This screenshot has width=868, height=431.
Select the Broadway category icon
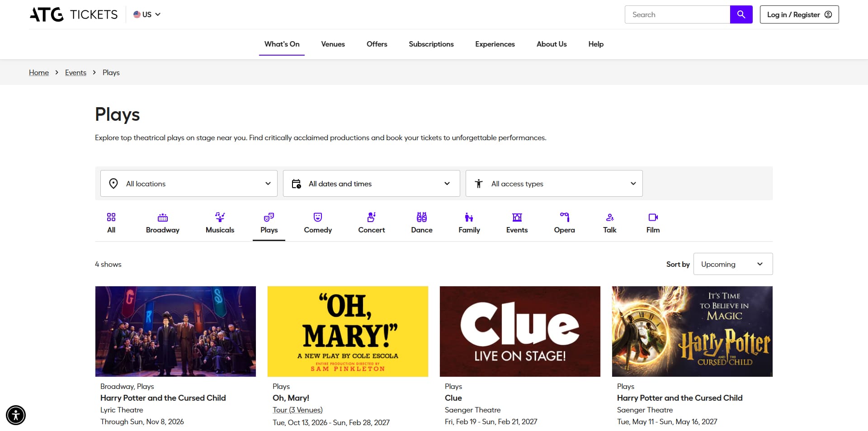(163, 217)
